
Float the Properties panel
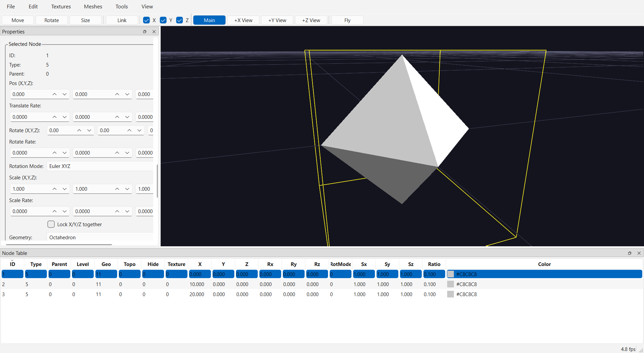pos(145,31)
